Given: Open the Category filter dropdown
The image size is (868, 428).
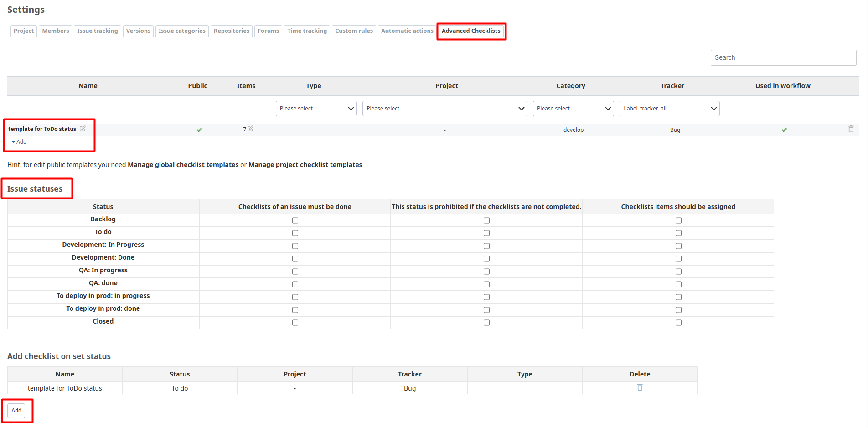Looking at the screenshot, I should pyautogui.click(x=573, y=109).
